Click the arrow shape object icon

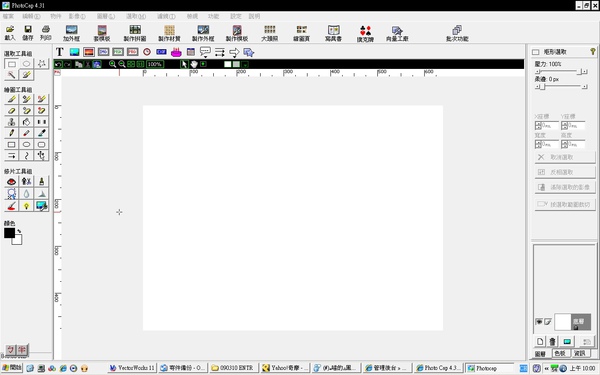click(x=234, y=52)
